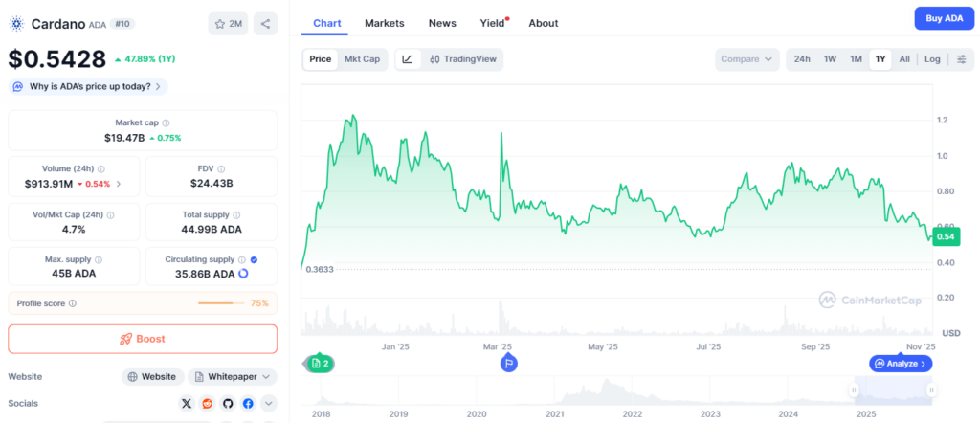
Task: Select the 24h time range
Action: pos(802,59)
